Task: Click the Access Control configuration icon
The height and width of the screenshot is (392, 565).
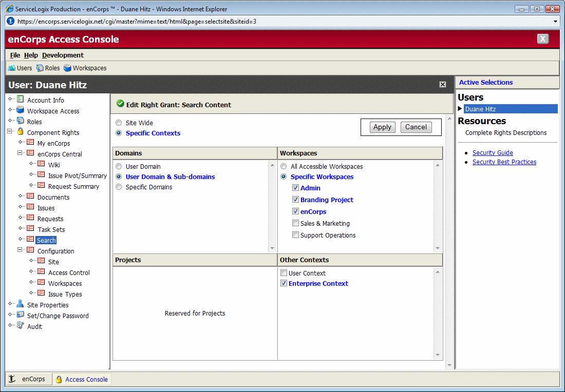Action: [x=42, y=272]
